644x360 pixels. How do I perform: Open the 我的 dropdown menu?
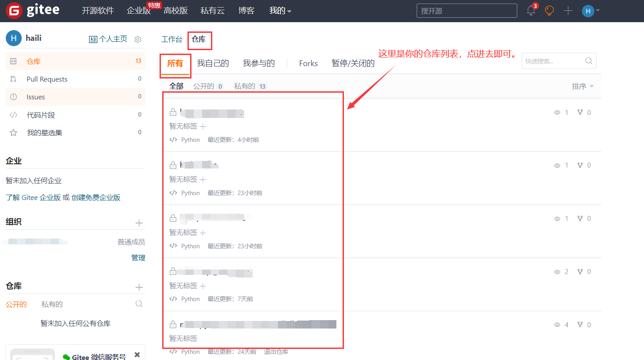tap(280, 11)
